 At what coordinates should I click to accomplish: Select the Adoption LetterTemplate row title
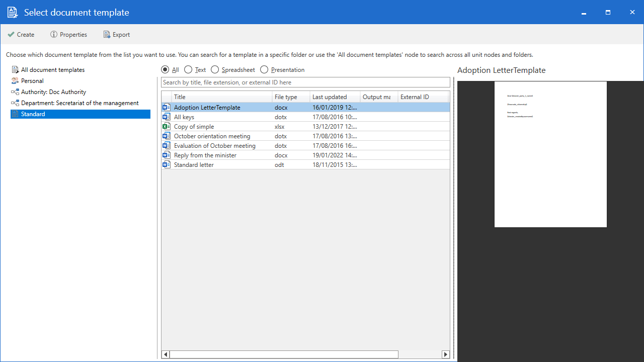click(207, 108)
